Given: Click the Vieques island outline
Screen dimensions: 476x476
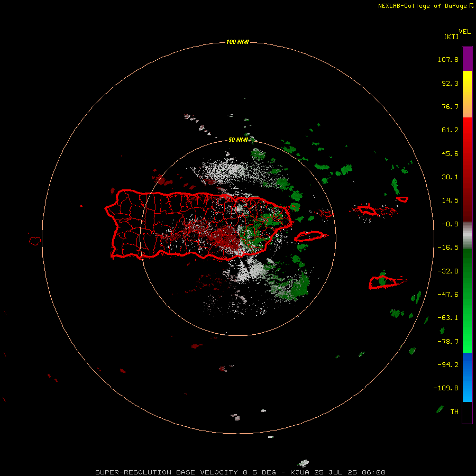Looking at the screenshot, I should (x=310, y=236).
